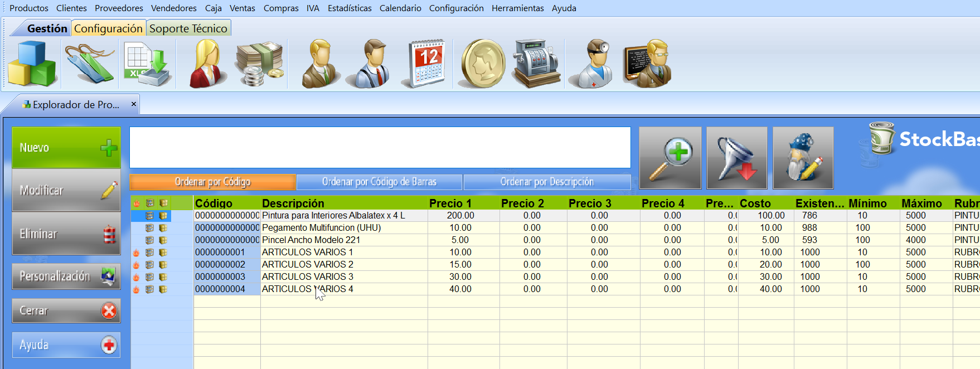Click box icon on Pincel Ancho row

pos(163,240)
